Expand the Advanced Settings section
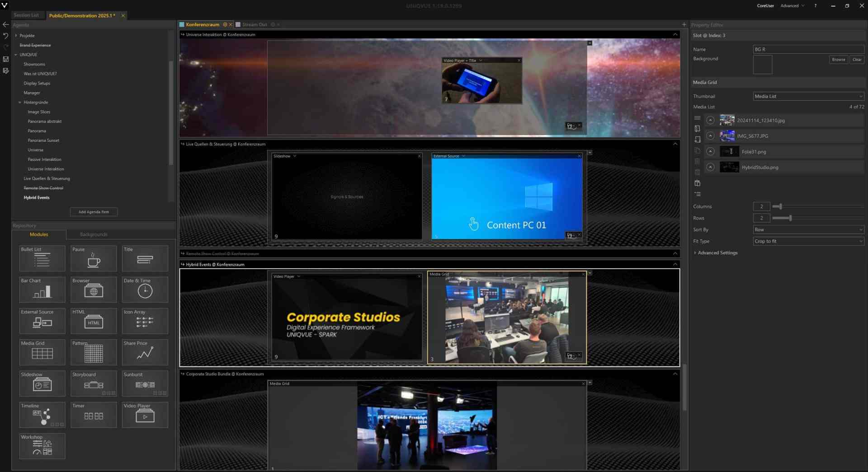This screenshot has height=472, width=868. tap(717, 252)
